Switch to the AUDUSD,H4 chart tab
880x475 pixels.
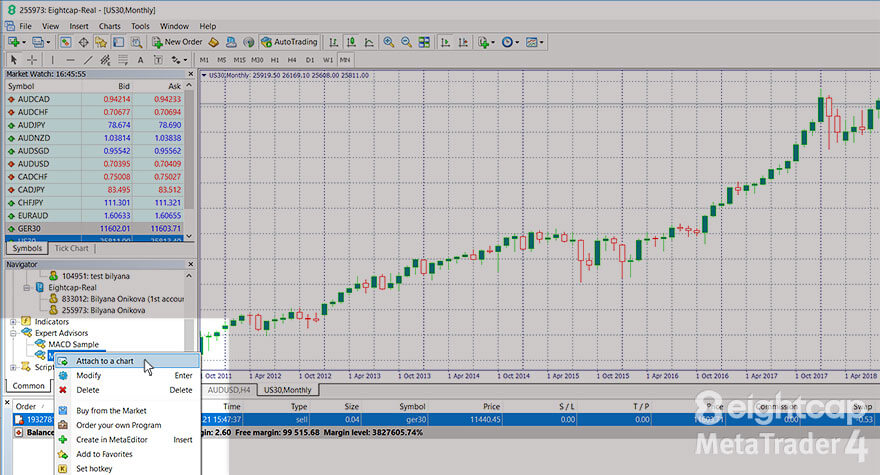tap(229, 390)
